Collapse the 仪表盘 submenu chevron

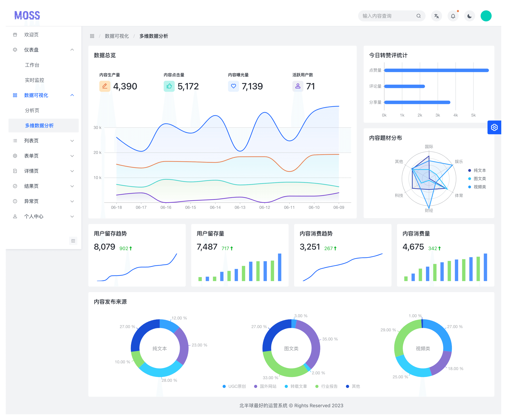72,50
